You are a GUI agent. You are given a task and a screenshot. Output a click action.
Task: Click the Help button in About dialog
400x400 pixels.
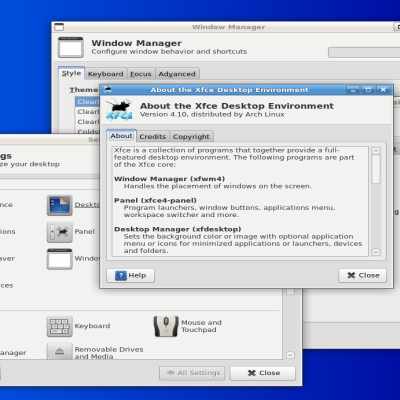point(130,275)
